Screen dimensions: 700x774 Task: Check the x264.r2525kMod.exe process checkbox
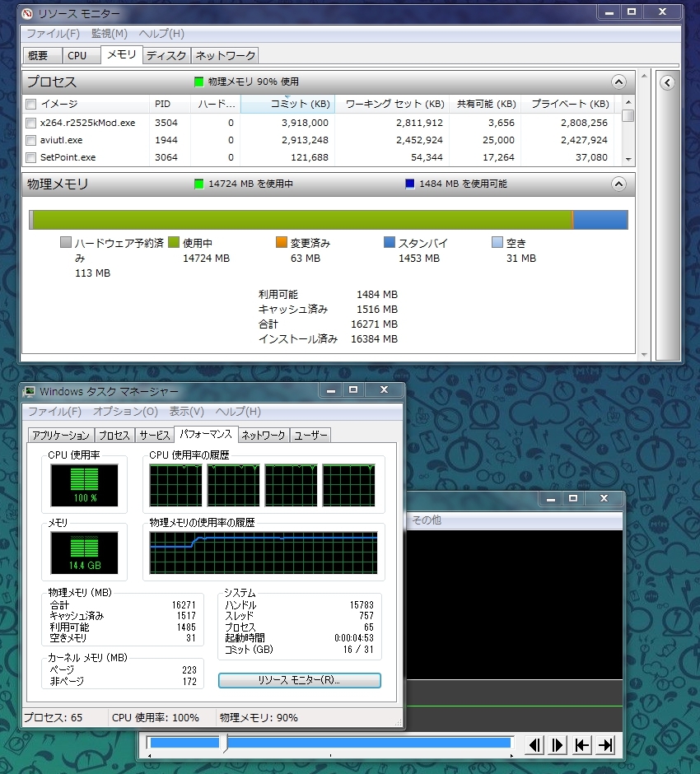pos(31,123)
